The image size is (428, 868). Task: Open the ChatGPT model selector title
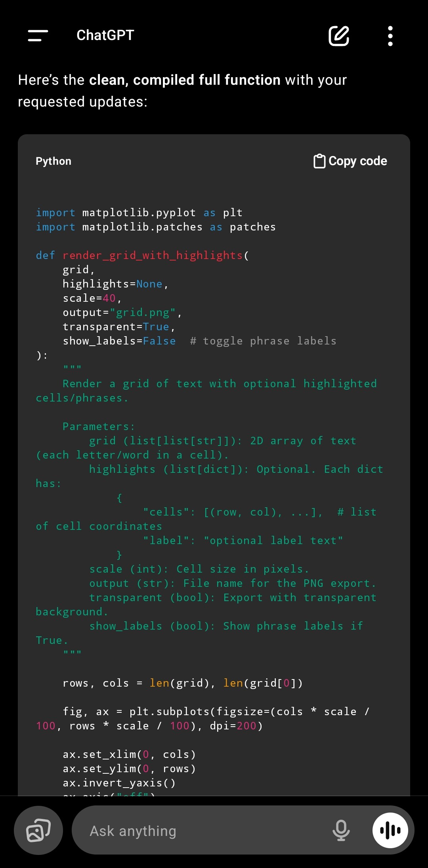tap(105, 36)
